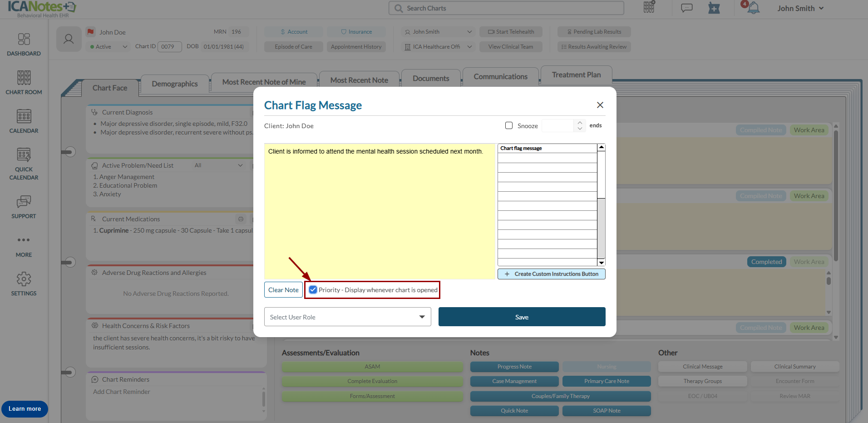
Task: Open Pending Lab Results
Action: [594, 32]
